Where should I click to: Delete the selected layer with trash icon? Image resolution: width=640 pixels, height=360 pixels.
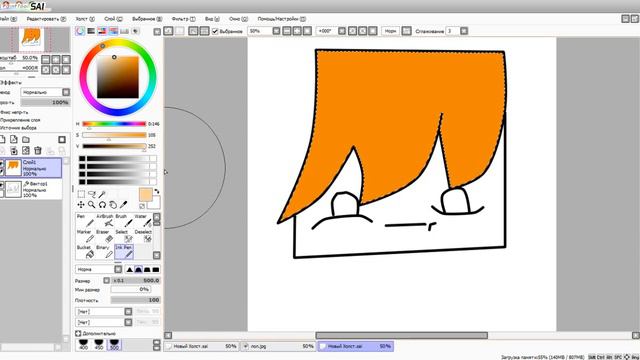click(x=38, y=151)
